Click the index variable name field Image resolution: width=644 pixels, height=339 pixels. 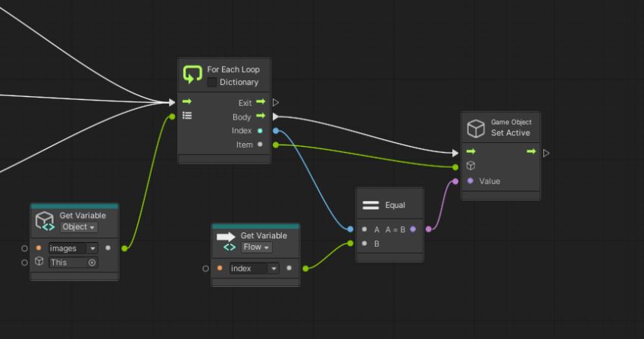pyautogui.click(x=248, y=269)
